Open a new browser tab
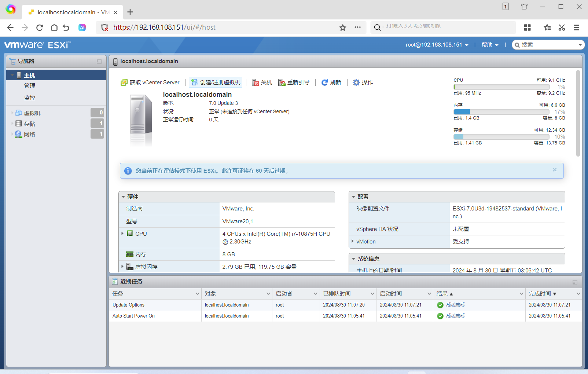Screen dimensions: 588x374 [130, 12]
